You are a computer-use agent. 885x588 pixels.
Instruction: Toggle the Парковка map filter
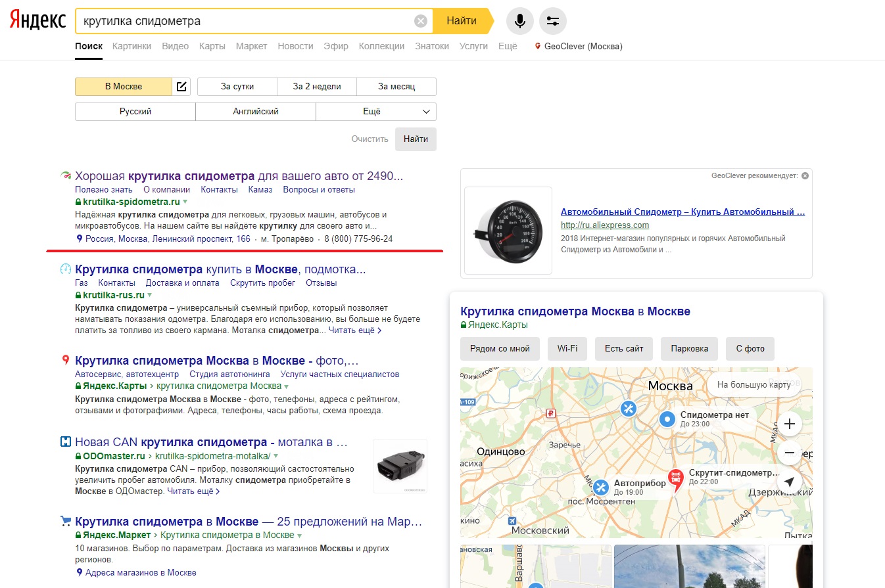690,348
